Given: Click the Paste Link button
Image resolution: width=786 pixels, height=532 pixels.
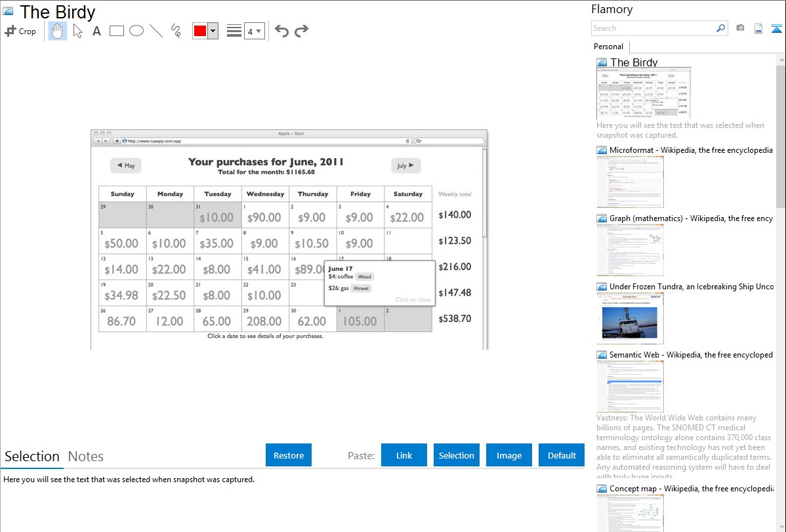Looking at the screenshot, I should 404,455.
